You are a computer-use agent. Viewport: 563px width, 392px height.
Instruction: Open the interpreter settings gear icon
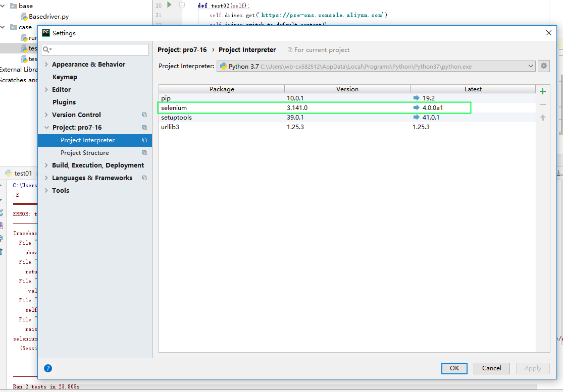pyautogui.click(x=544, y=66)
